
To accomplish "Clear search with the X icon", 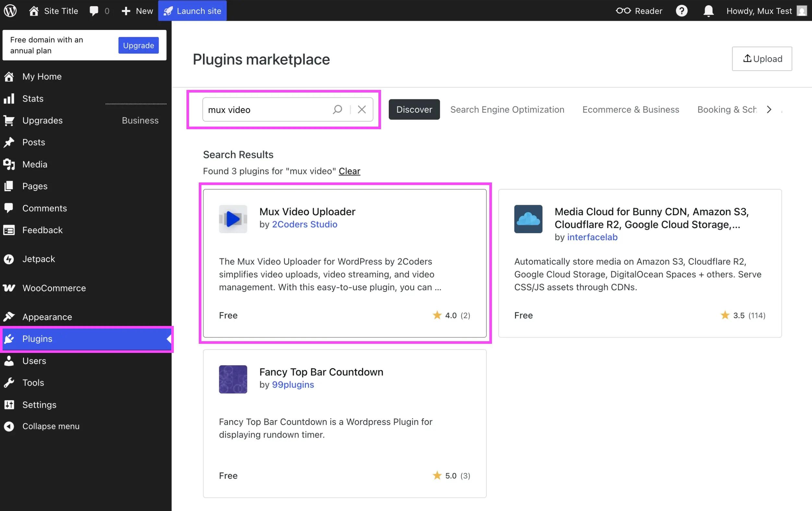I will click(362, 109).
